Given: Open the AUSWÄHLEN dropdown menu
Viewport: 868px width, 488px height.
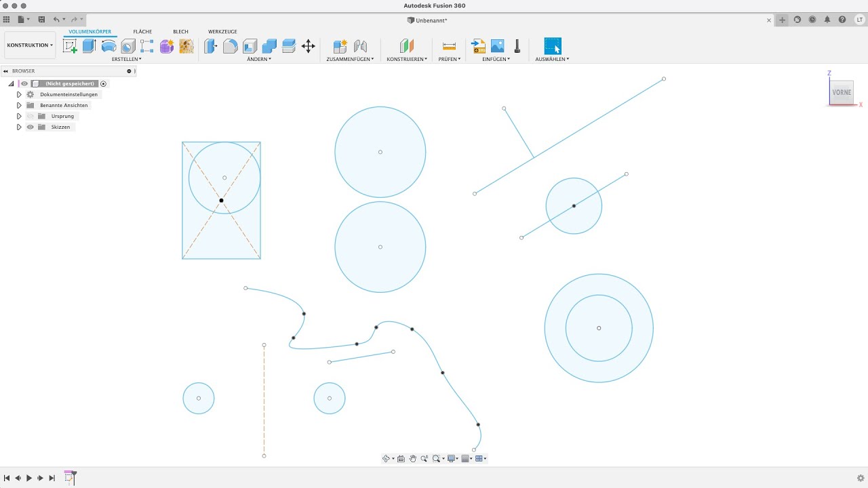Looking at the screenshot, I should [x=552, y=59].
